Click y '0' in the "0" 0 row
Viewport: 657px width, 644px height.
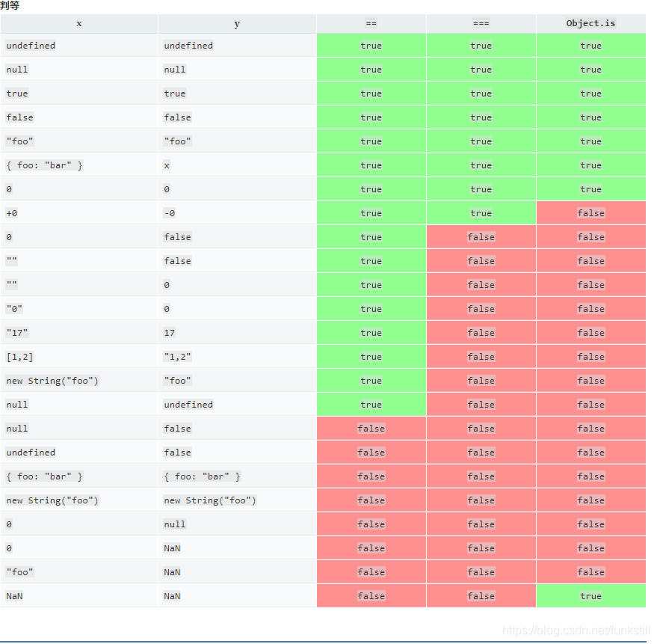(x=167, y=309)
